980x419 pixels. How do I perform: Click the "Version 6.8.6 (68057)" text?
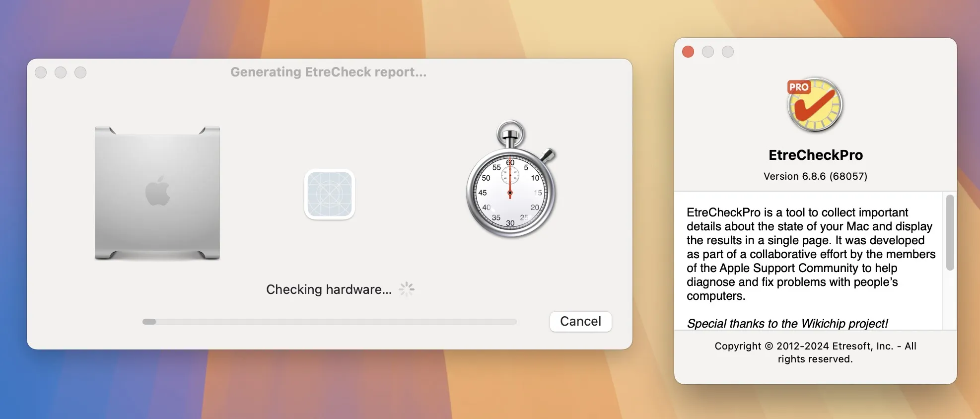(815, 176)
